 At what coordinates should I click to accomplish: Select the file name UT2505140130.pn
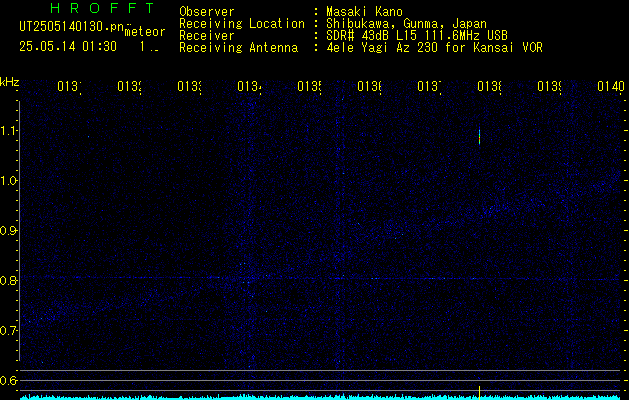(x=72, y=27)
